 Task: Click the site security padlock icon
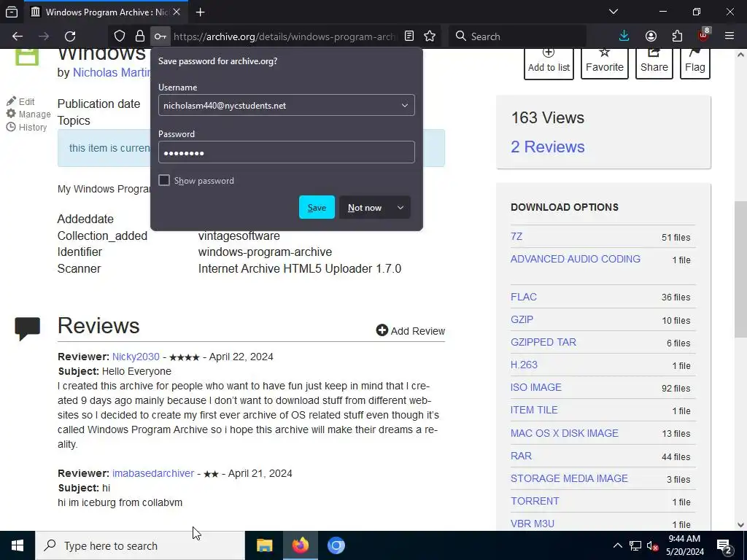point(139,36)
